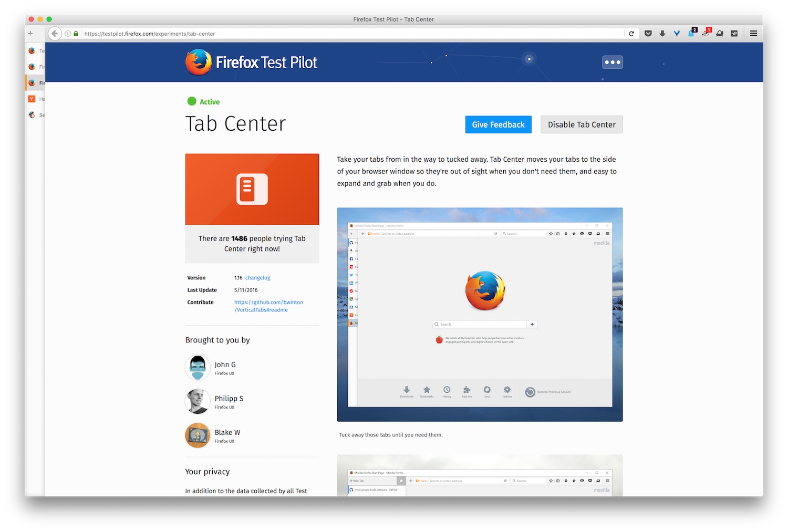Click the last update date '5/11/2016'
This screenshot has height=532, width=788.
click(x=246, y=290)
